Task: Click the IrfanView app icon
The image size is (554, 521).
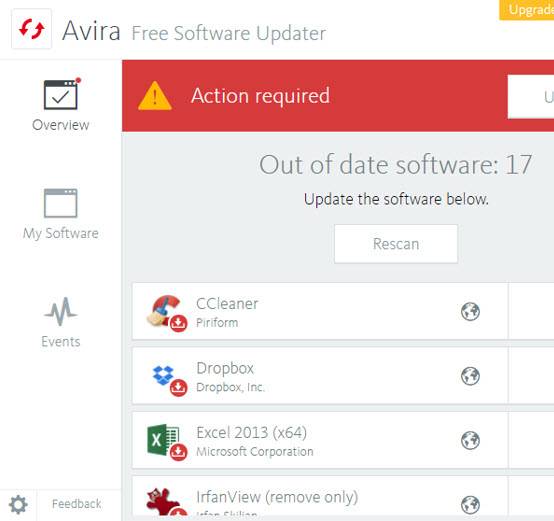Action: click(165, 502)
